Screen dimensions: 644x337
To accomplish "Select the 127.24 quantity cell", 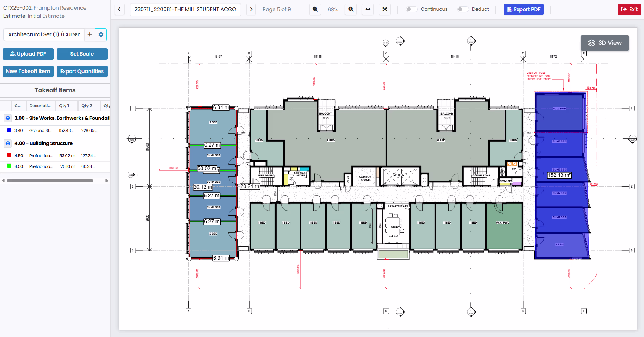I will click(89, 156).
